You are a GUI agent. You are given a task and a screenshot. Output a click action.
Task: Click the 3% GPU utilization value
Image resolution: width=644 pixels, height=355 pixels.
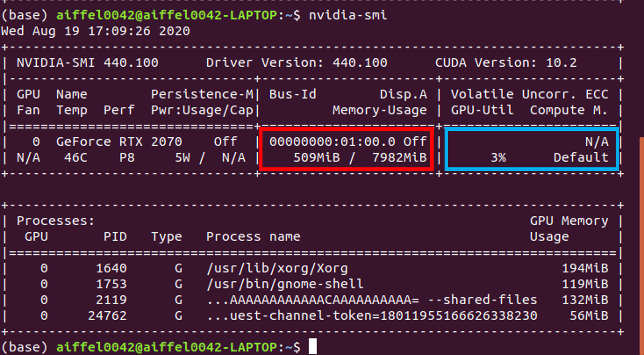point(498,157)
